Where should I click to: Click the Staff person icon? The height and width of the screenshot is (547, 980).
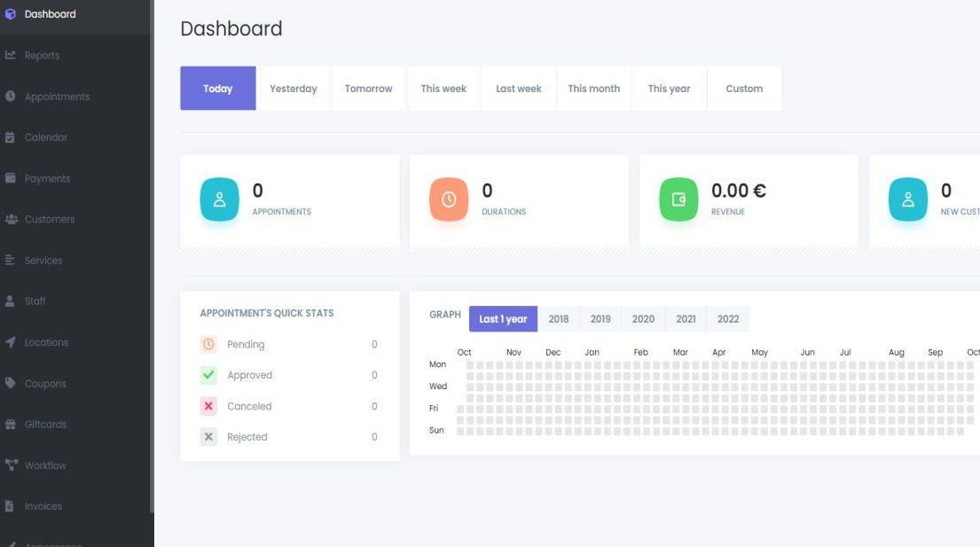click(10, 301)
